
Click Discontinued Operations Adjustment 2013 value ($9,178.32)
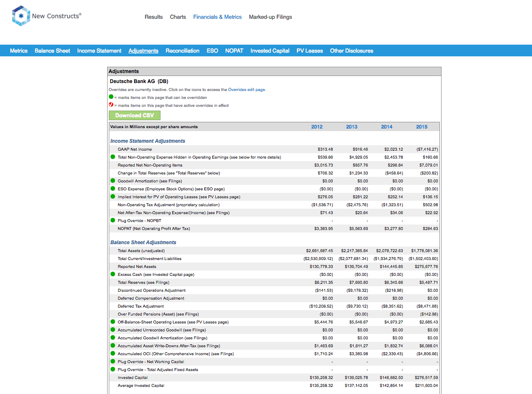(358, 290)
